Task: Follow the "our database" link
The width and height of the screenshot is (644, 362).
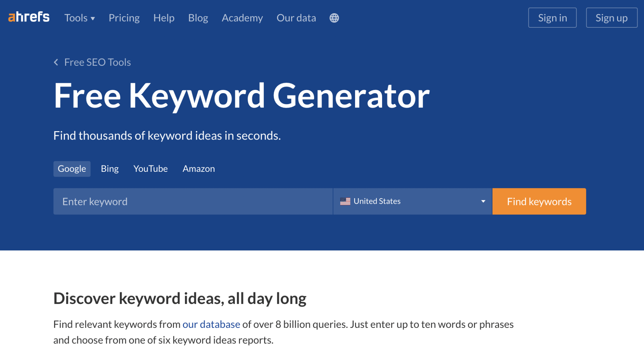Action: point(211,324)
